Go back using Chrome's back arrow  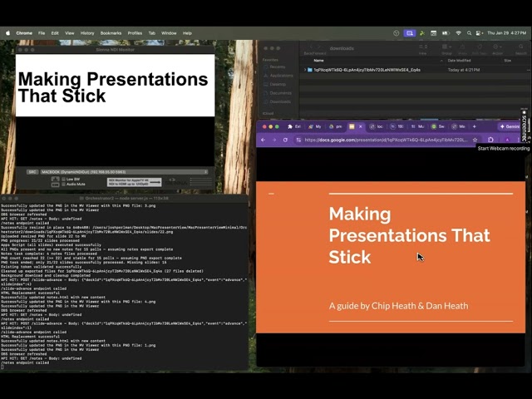[x=263, y=140]
